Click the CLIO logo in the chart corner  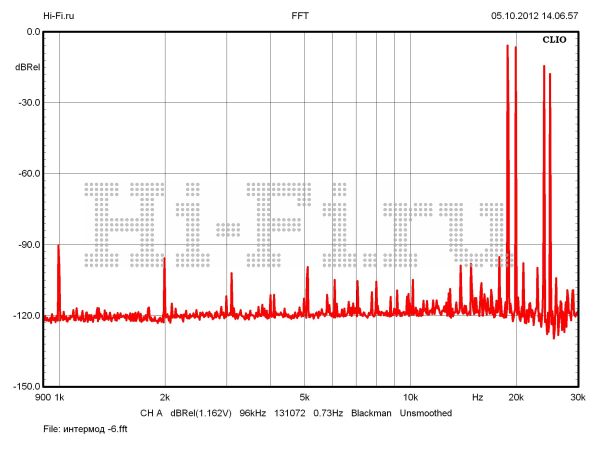pyautogui.click(x=555, y=42)
